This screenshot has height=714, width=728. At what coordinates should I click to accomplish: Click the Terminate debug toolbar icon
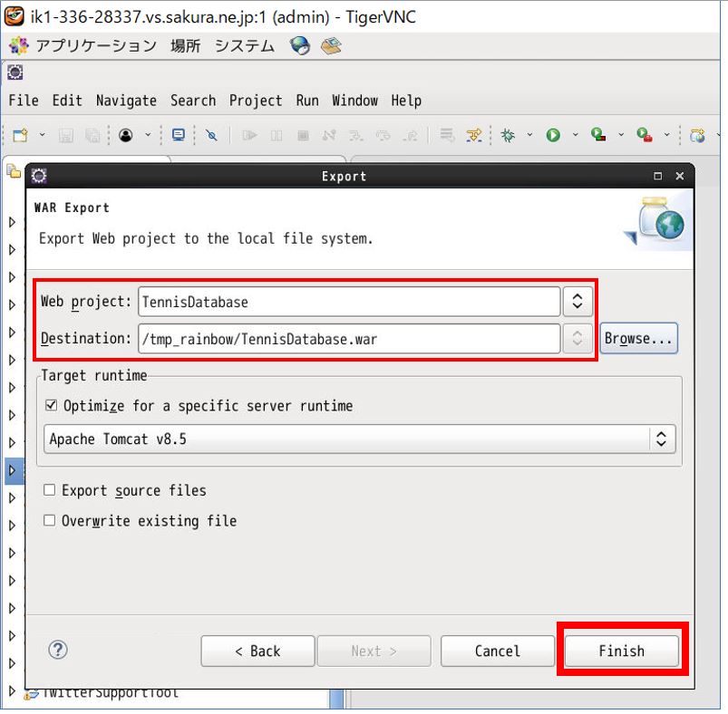tap(303, 136)
